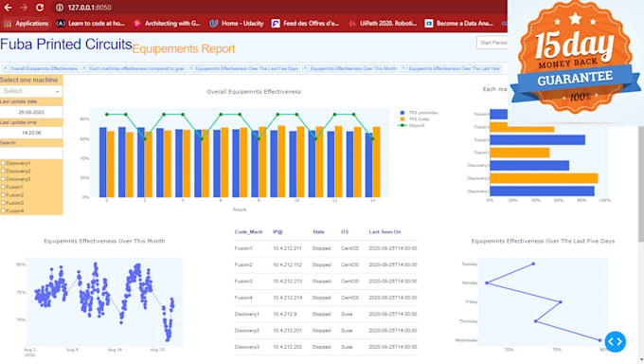Click the '14:20:06' last update time value

pyautogui.click(x=31, y=133)
